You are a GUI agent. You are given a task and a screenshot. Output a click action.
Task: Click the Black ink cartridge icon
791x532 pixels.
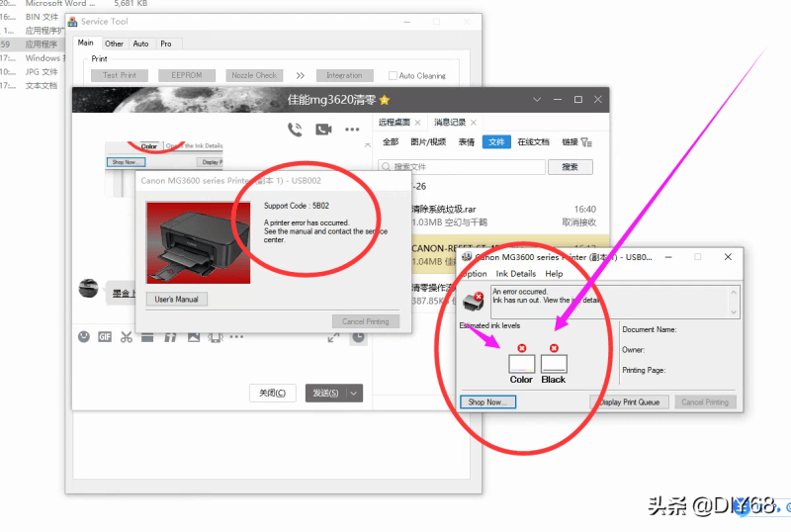[x=554, y=363]
